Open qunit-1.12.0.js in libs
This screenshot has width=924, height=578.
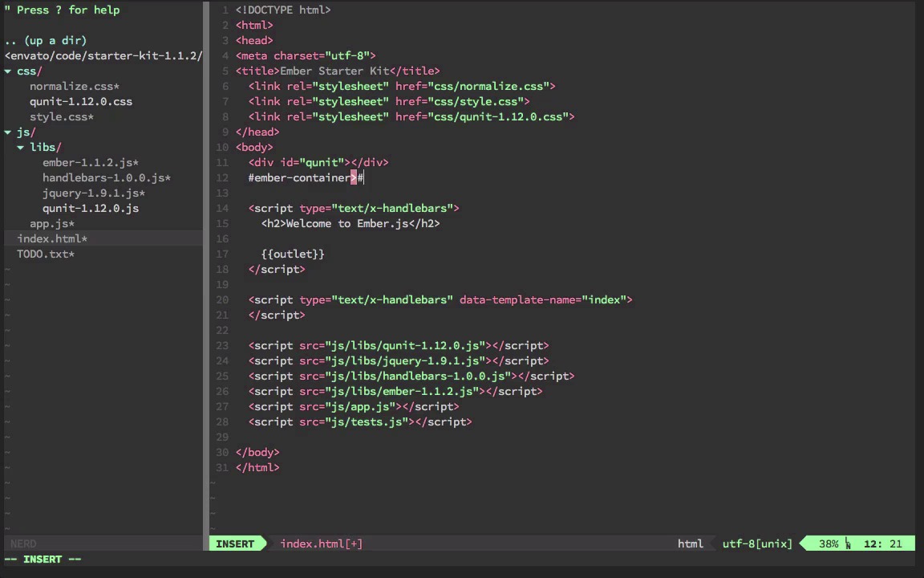[x=91, y=208]
